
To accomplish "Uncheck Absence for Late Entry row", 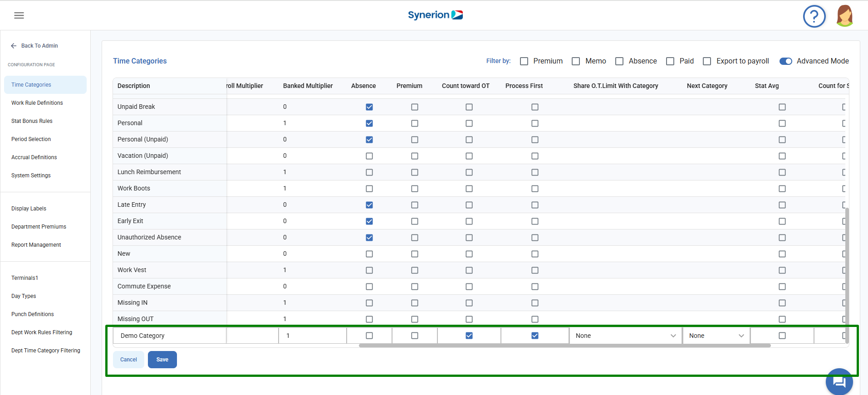I will [x=369, y=205].
